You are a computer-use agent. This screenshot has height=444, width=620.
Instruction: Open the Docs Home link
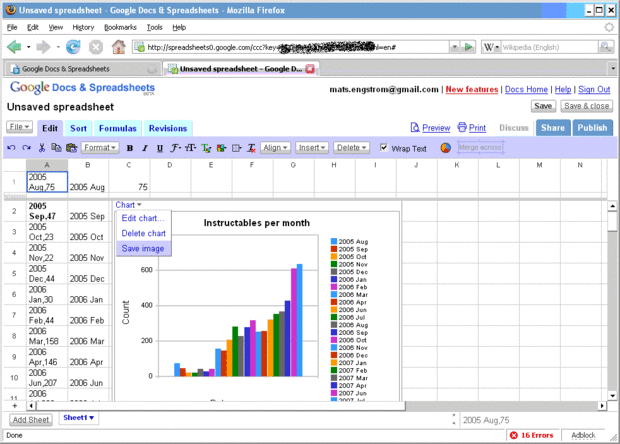point(526,89)
